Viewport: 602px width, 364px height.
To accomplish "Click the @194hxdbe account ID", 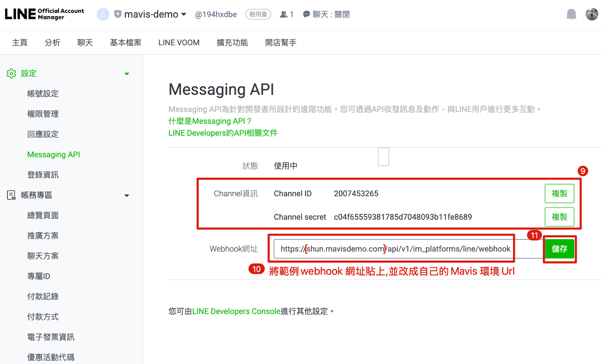I will tap(216, 14).
